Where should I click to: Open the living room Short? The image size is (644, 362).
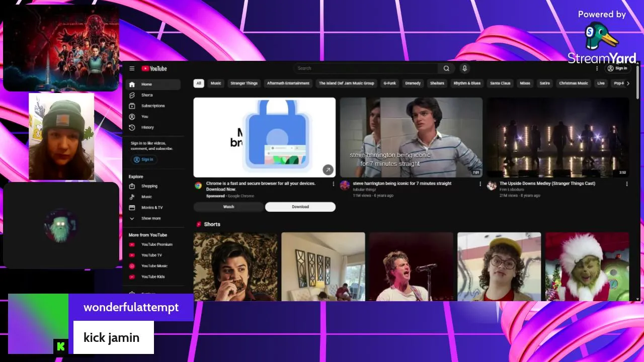(x=323, y=266)
